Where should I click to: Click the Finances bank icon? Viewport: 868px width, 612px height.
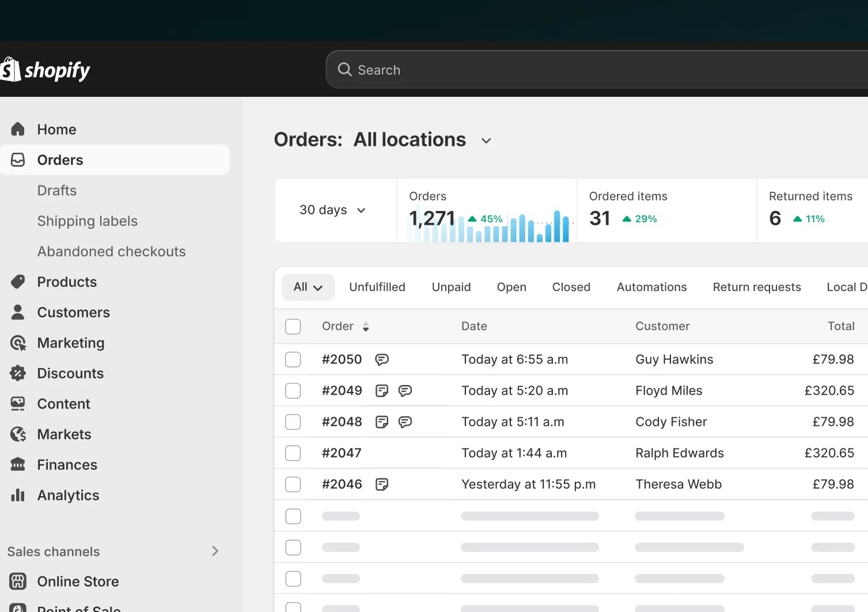pos(17,464)
